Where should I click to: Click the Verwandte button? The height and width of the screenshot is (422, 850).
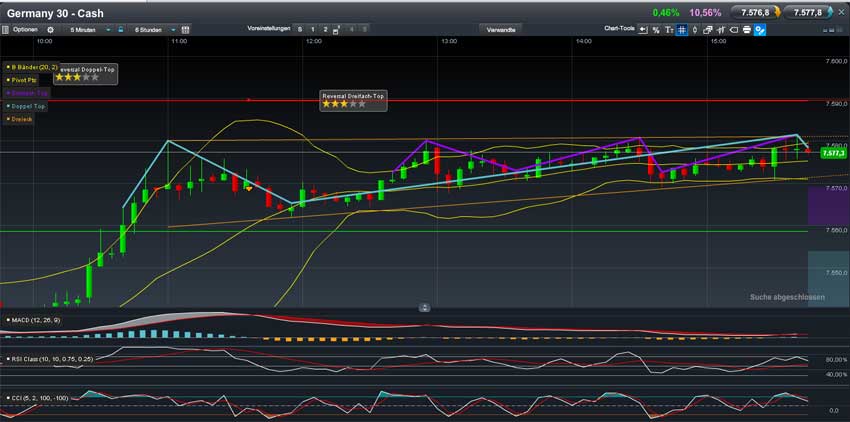(501, 30)
